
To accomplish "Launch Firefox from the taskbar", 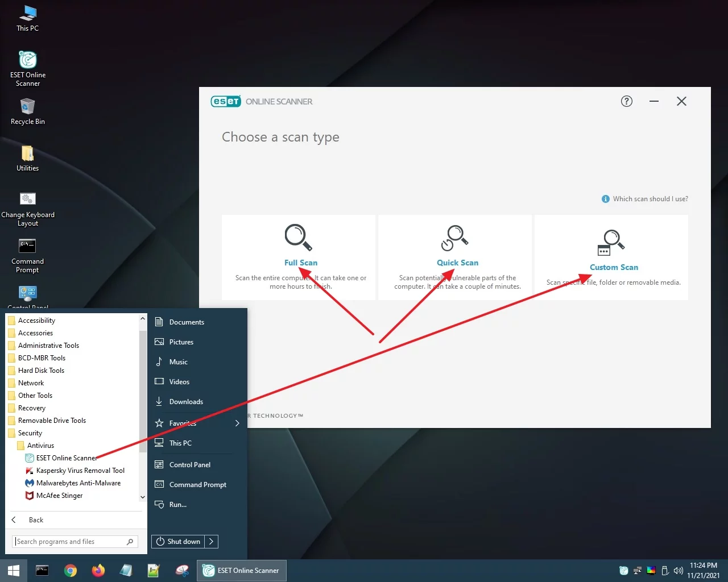I will click(98, 571).
